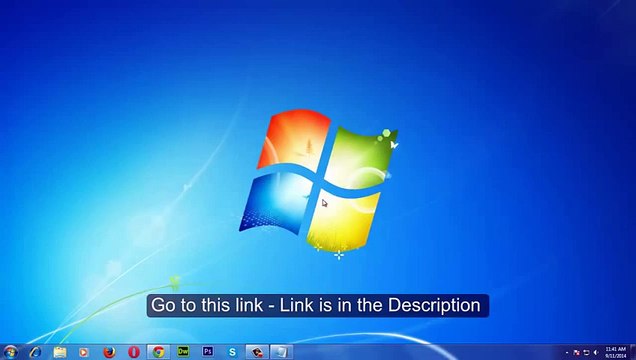This screenshot has height=360, width=636.
Task: Open Firefox from the taskbar
Action: [x=109, y=352]
